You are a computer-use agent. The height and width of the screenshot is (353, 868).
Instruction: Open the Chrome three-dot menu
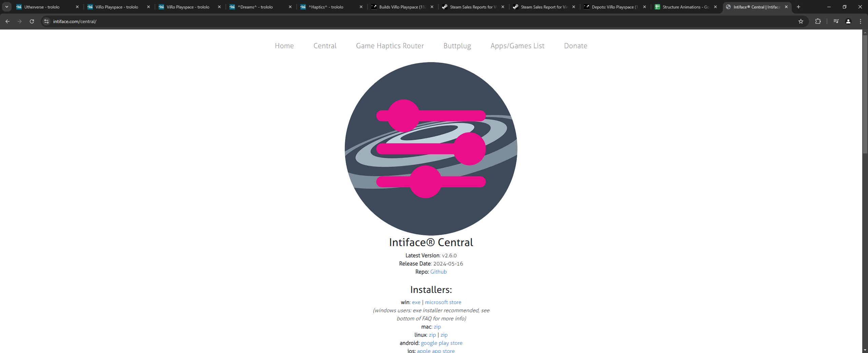861,21
